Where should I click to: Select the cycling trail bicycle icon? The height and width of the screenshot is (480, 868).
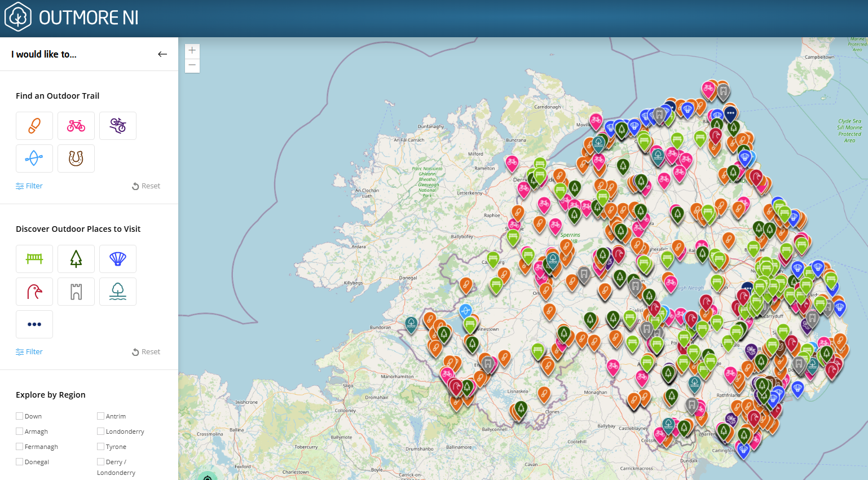[x=76, y=126]
